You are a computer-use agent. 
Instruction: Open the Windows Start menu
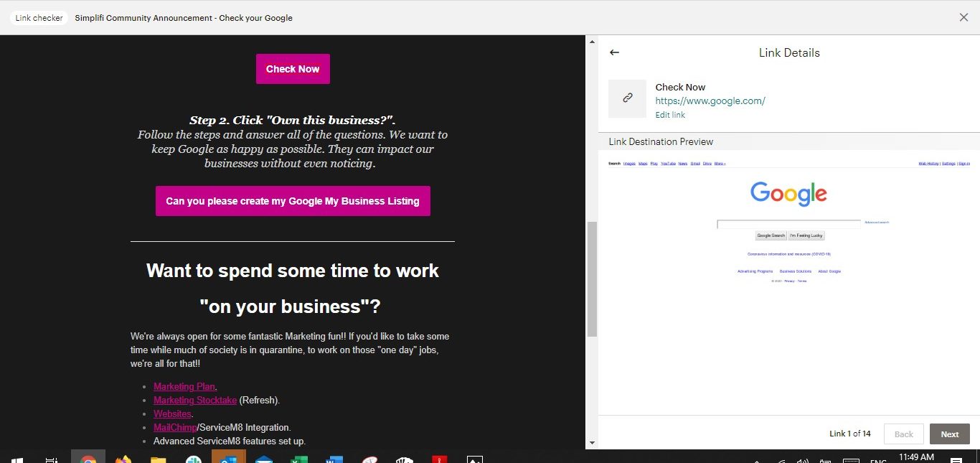[x=17, y=459]
